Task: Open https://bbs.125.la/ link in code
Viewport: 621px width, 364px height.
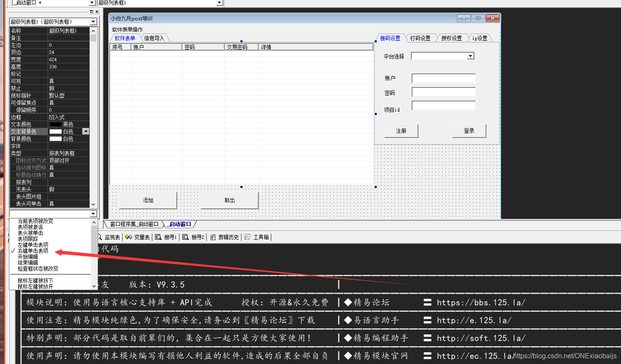Action: coord(481,302)
